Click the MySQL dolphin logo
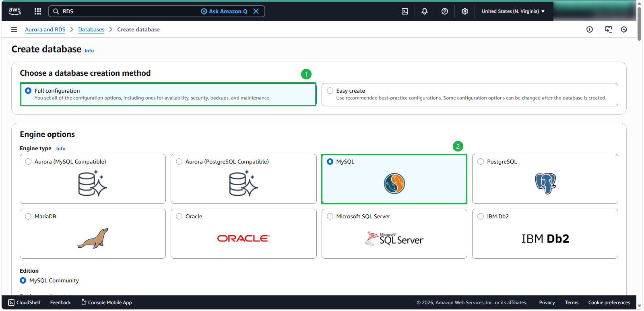Viewport: 644px width, 311px height. (394, 184)
